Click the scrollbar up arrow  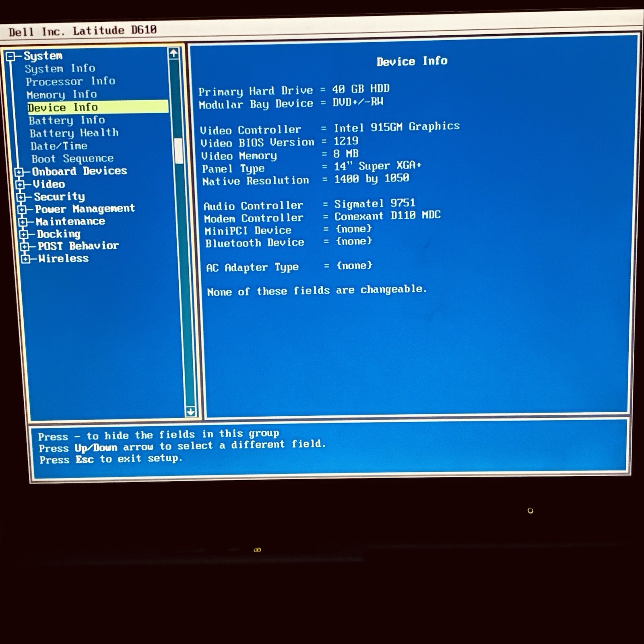point(173,54)
